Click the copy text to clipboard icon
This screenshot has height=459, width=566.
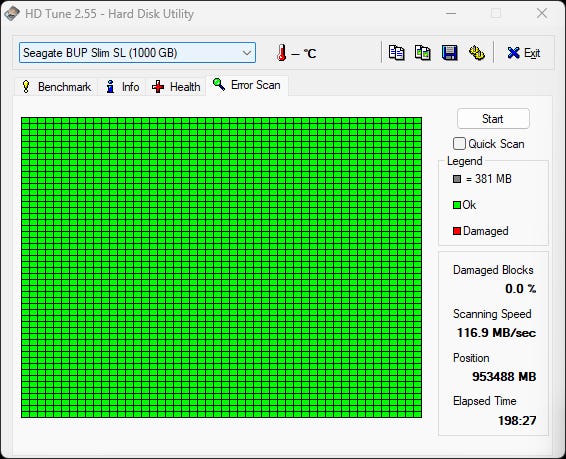click(x=396, y=53)
